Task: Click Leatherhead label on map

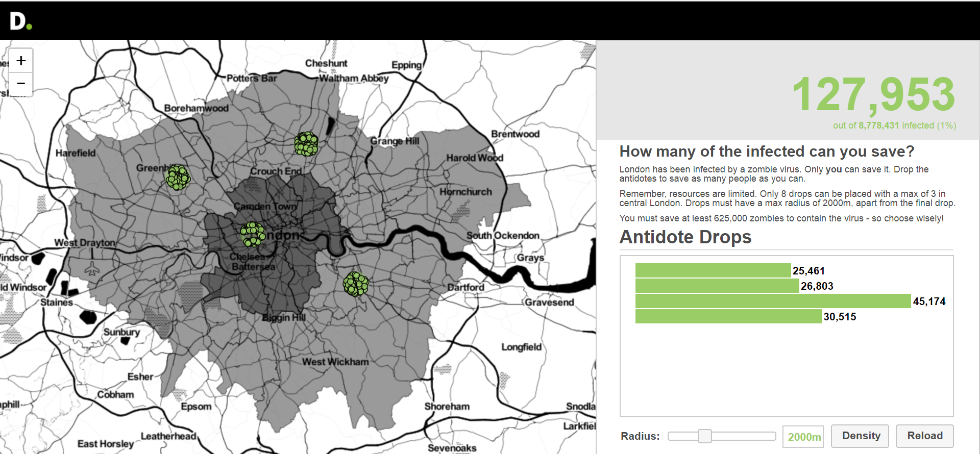Action: point(168,436)
